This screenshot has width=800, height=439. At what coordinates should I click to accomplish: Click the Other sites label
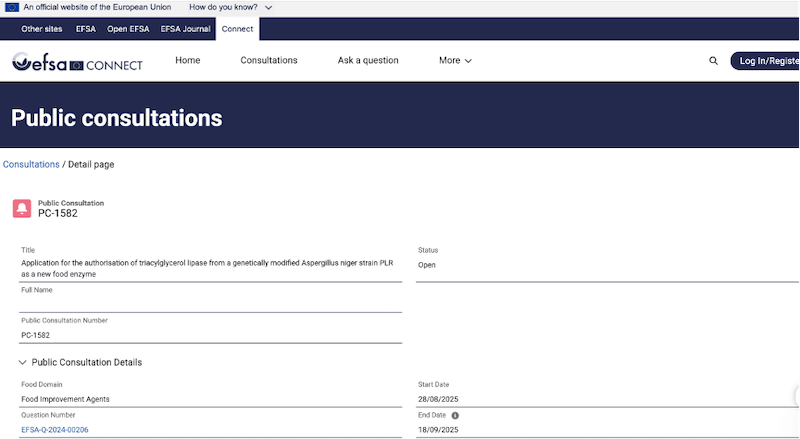pyautogui.click(x=42, y=29)
